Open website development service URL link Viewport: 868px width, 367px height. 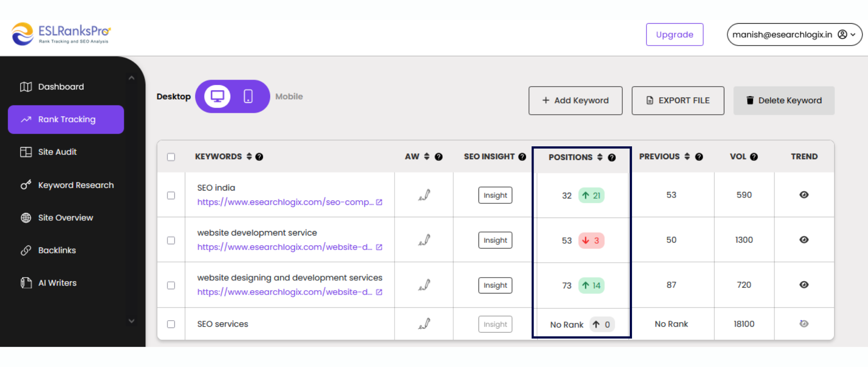click(x=284, y=247)
